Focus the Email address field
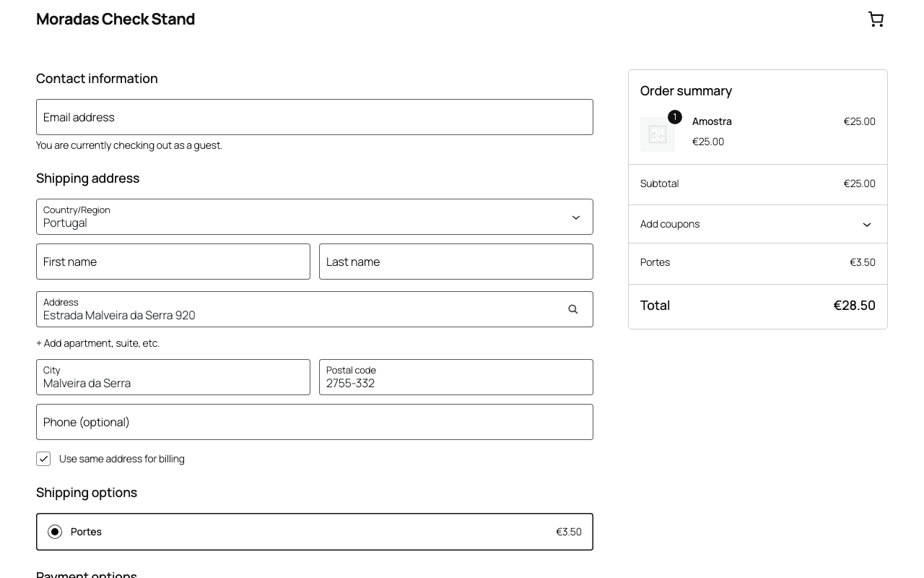 (315, 117)
